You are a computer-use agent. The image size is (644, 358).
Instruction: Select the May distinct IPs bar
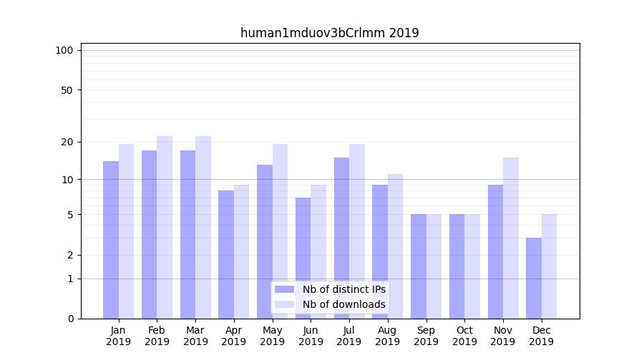tap(265, 242)
